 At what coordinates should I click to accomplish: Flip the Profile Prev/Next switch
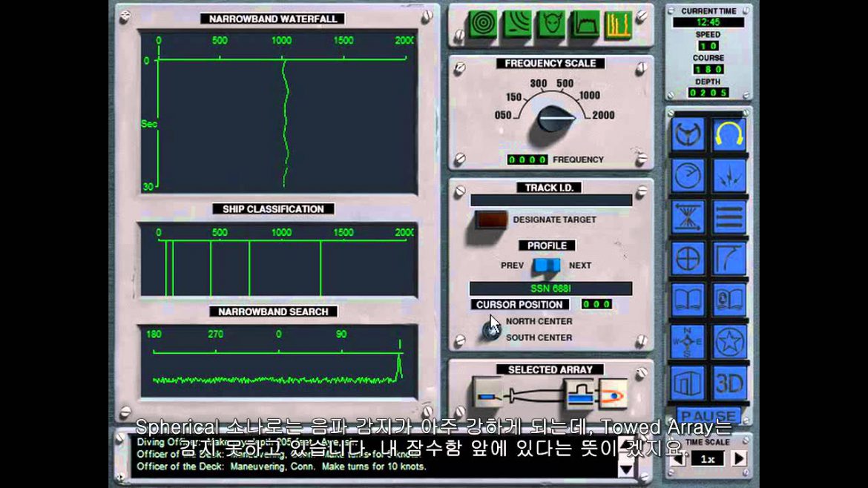pos(546,266)
